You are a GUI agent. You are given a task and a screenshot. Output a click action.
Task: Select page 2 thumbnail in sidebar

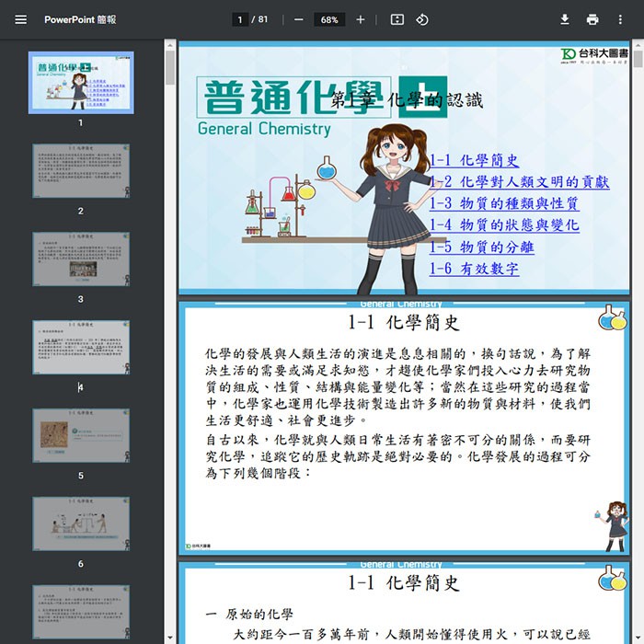point(81,170)
